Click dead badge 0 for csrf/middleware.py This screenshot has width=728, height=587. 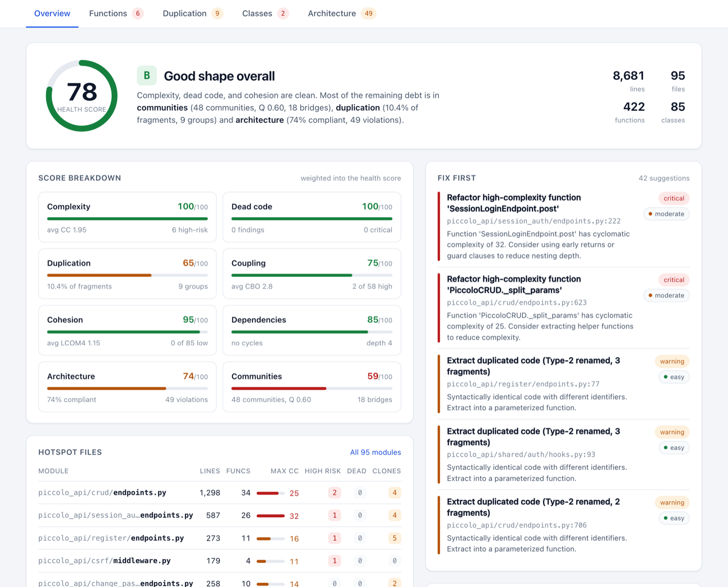pos(360,561)
